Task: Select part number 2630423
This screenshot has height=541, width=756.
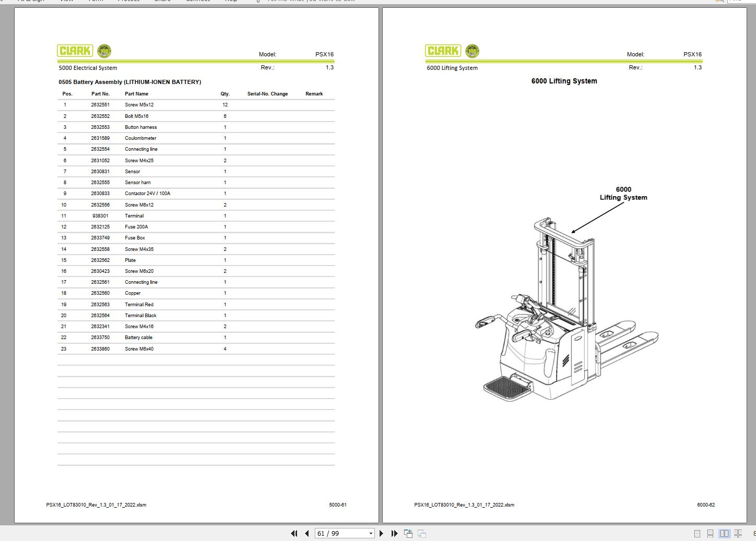Action: coord(100,271)
